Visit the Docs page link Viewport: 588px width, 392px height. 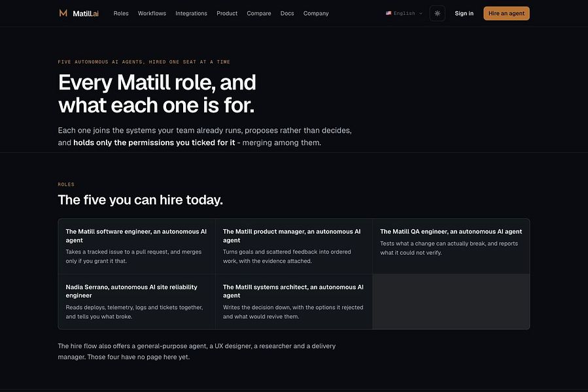click(x=287, y=14)
